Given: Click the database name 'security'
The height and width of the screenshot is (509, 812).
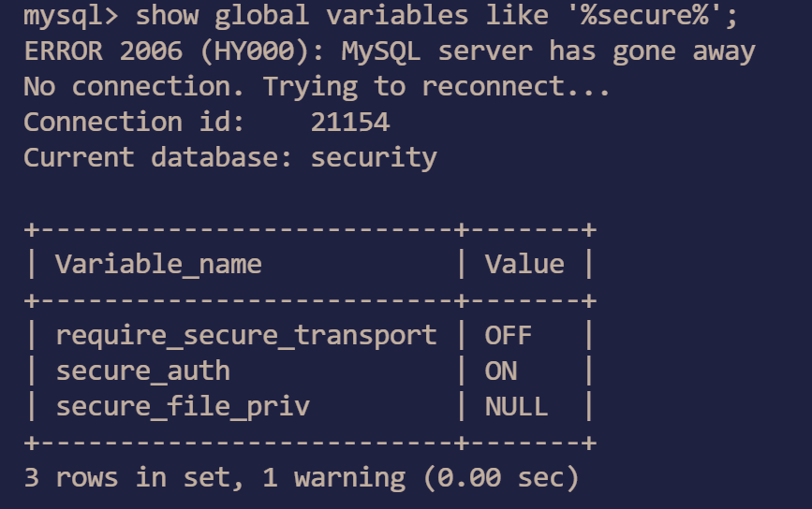Looking at the screenshot, I should [373, 158].
